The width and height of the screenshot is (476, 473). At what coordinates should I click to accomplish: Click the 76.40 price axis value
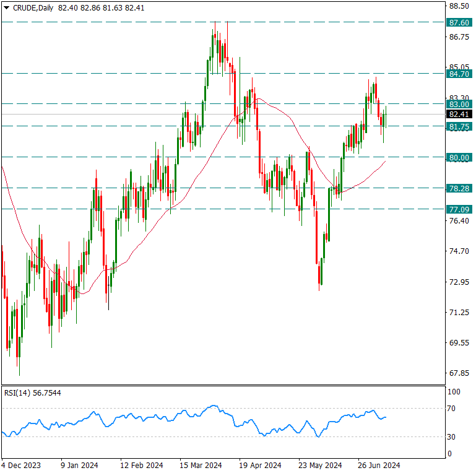[x=459, y=220]
